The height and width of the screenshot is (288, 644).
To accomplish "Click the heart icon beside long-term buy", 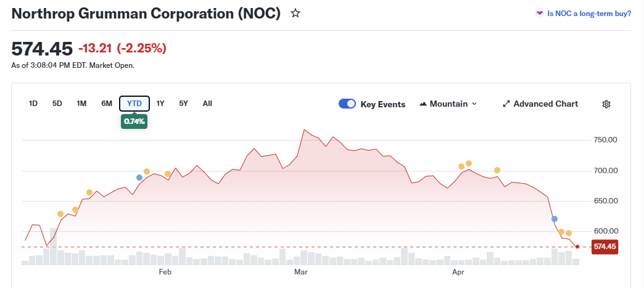I will 540,13.
